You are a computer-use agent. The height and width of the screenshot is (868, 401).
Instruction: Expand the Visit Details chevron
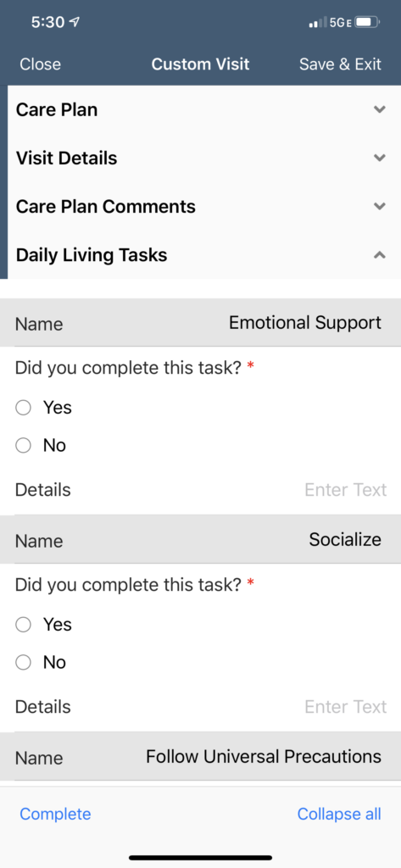380,159
